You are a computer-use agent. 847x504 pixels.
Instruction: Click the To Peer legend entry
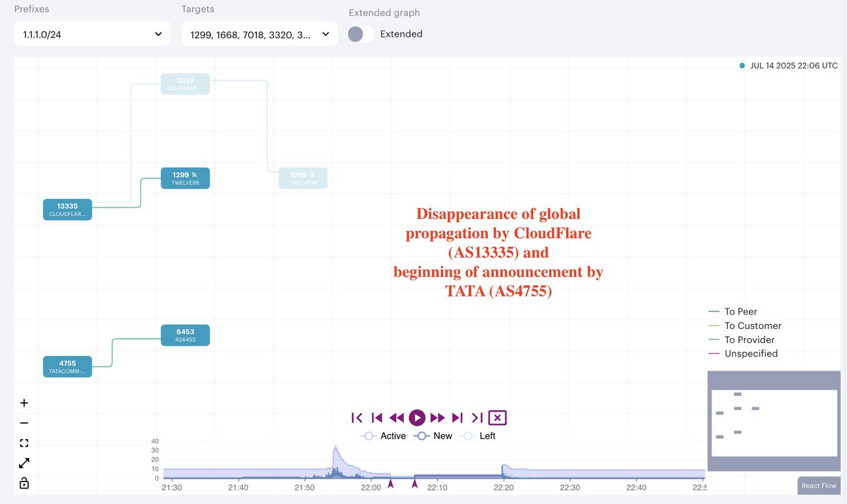[x=733, y=311]
